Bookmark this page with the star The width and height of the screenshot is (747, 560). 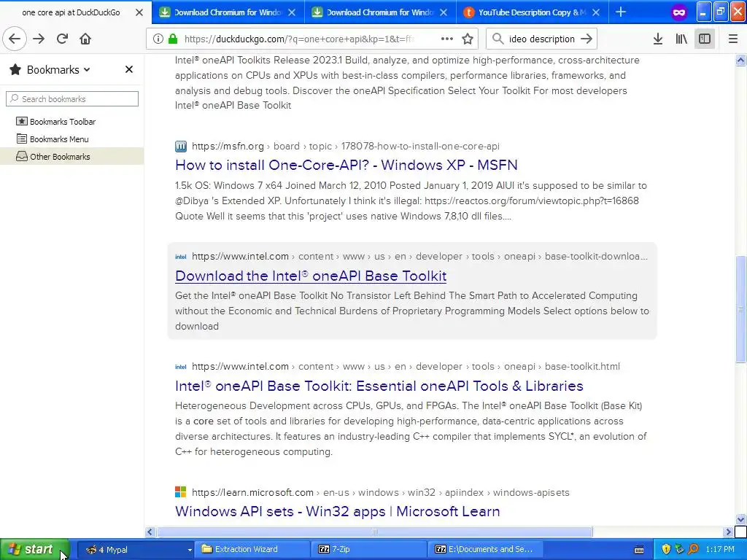(x=468, y=39)
